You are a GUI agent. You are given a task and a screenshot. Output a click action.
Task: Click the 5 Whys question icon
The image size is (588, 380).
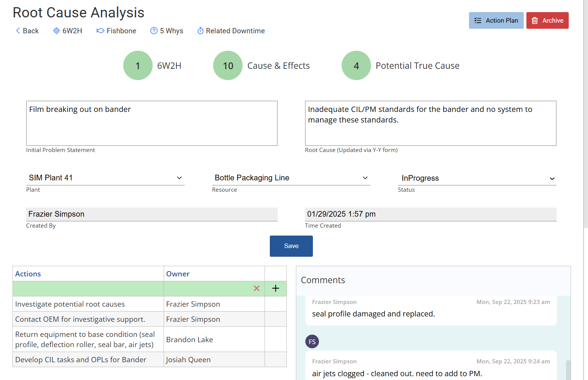coord(154,31)
